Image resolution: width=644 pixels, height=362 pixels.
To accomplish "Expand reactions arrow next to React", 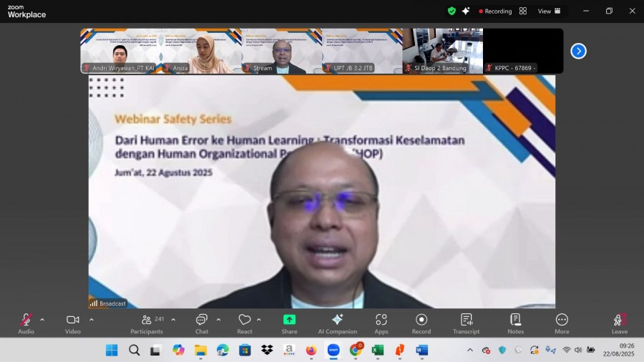I will [259, 320].
